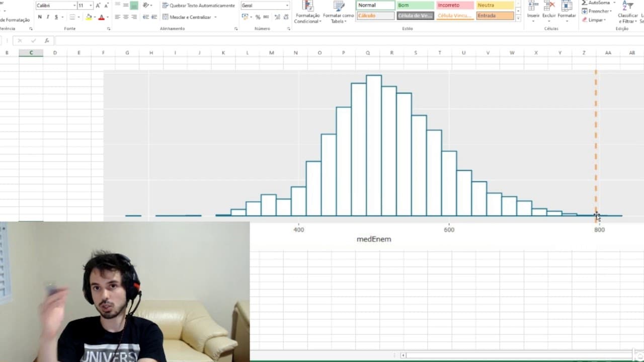Apply the Bom cell style

point(415,5)
